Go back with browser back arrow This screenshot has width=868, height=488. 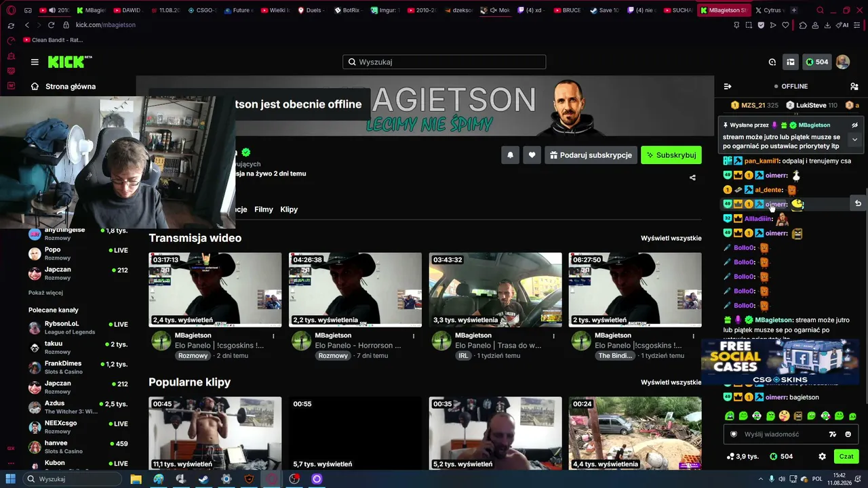[x=27, y=25]
